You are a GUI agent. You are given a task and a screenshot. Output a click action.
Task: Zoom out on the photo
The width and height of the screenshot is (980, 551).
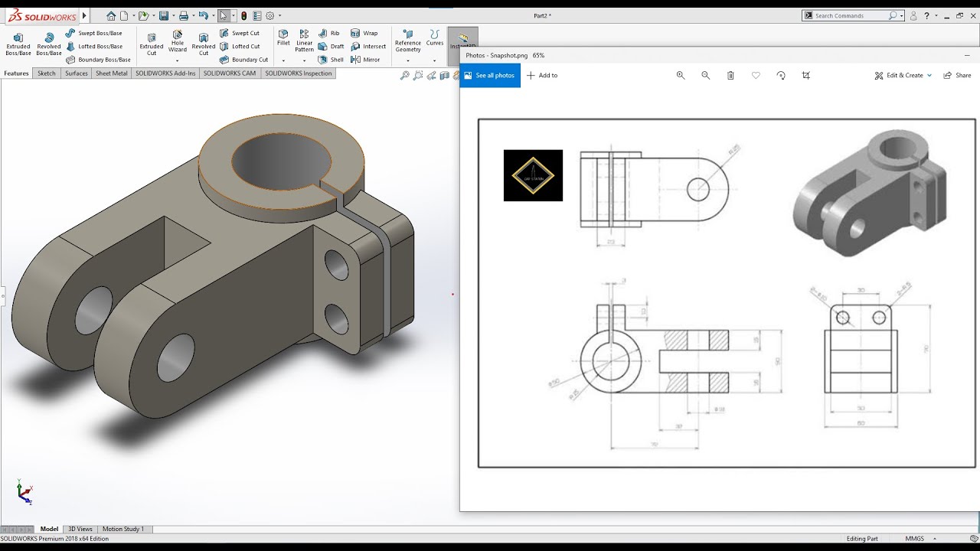click(706, 76)
